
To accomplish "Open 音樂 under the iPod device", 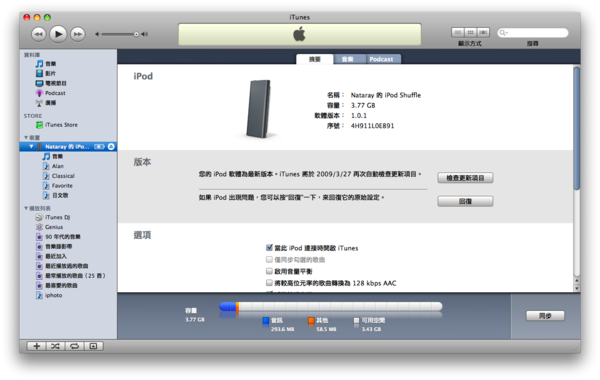I will pyautogui.click(x=53, y=156).
